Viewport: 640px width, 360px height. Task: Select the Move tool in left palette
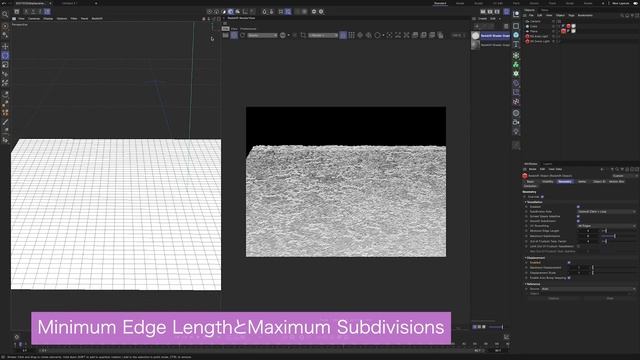pos(5,47)
